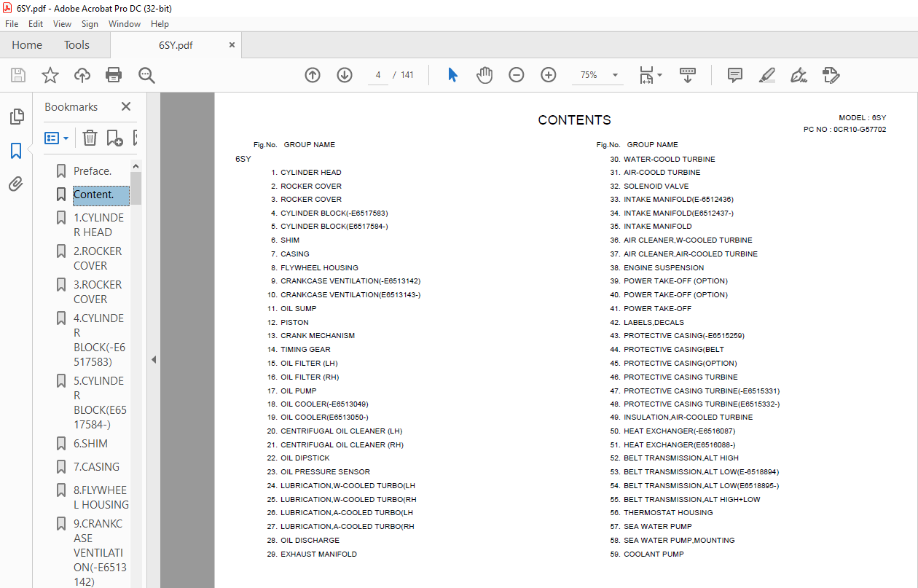This screenshot has height=588, width=918.
Task: Open the Sign menu
Action: tap(90, 24)
